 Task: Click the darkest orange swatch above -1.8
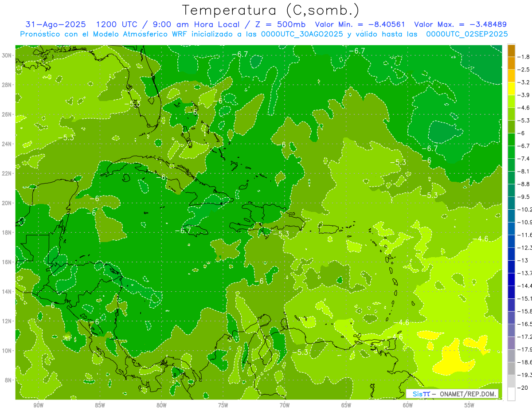pos(512,51)
